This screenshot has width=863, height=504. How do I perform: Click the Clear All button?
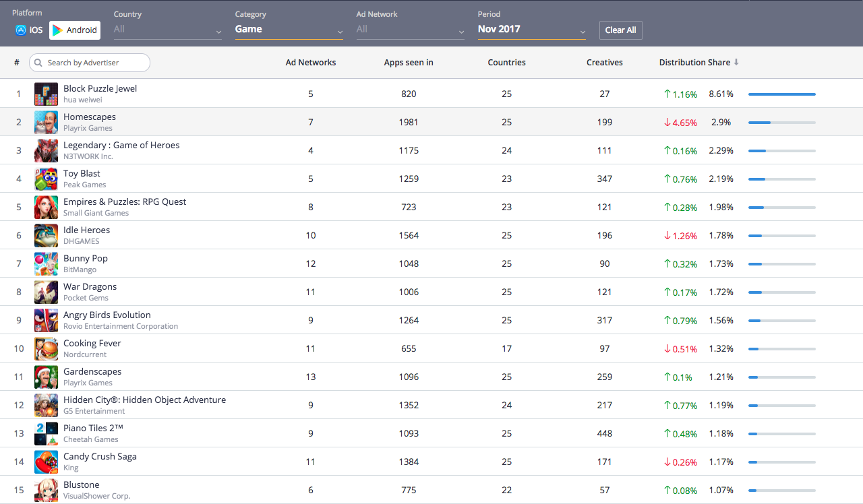(620, 30)
